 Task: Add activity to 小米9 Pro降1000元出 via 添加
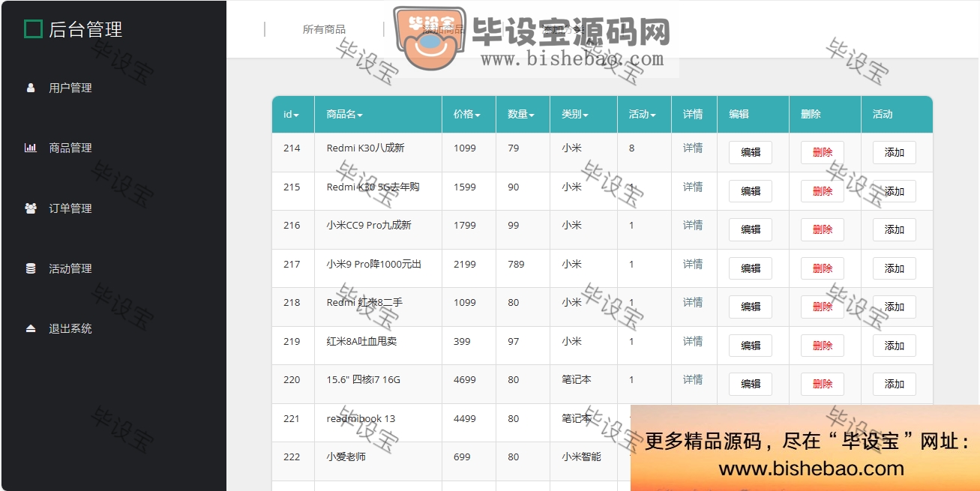tap(895, 268)
